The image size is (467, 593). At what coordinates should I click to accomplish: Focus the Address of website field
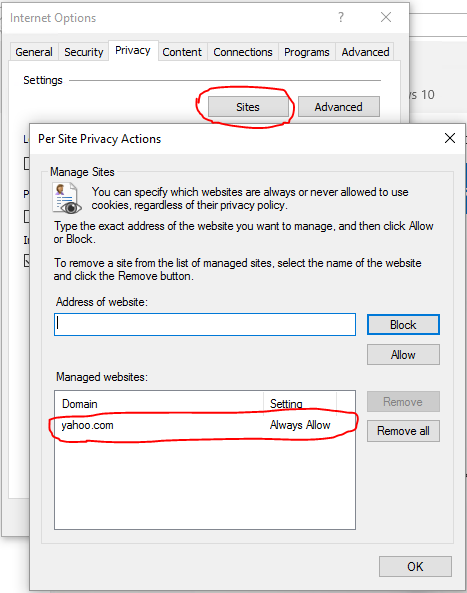(205, 324)
